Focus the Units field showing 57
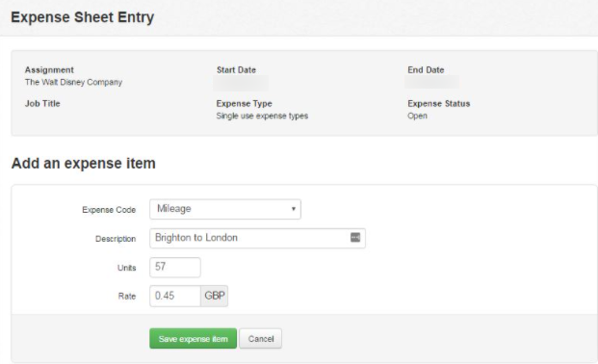 175,267
